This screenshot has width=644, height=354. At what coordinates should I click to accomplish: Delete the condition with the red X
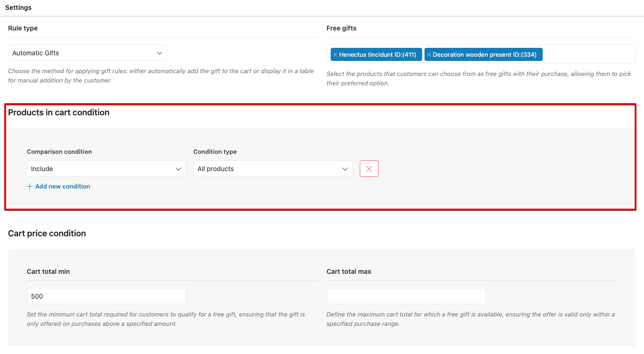point(369,169)
